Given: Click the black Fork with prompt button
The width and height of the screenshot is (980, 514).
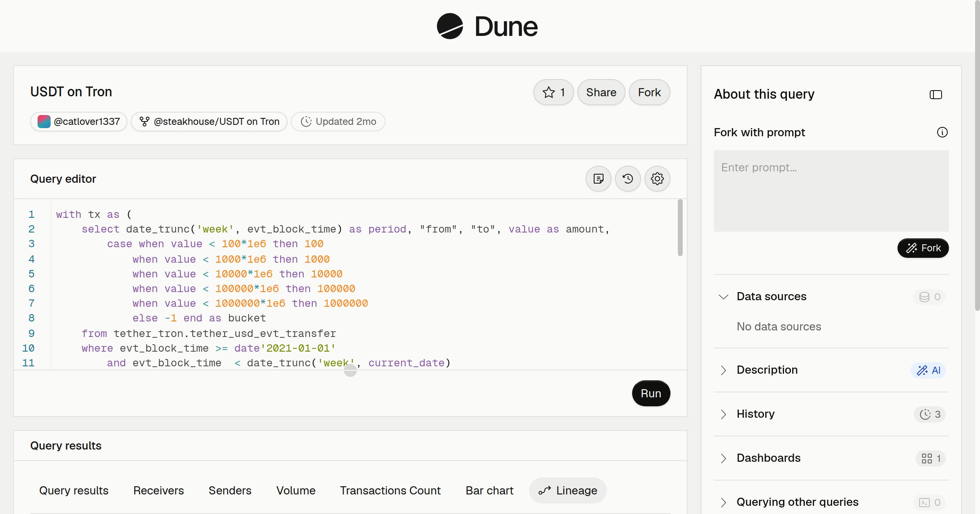Looking at the screenshot, I should [x=923, y=248].
